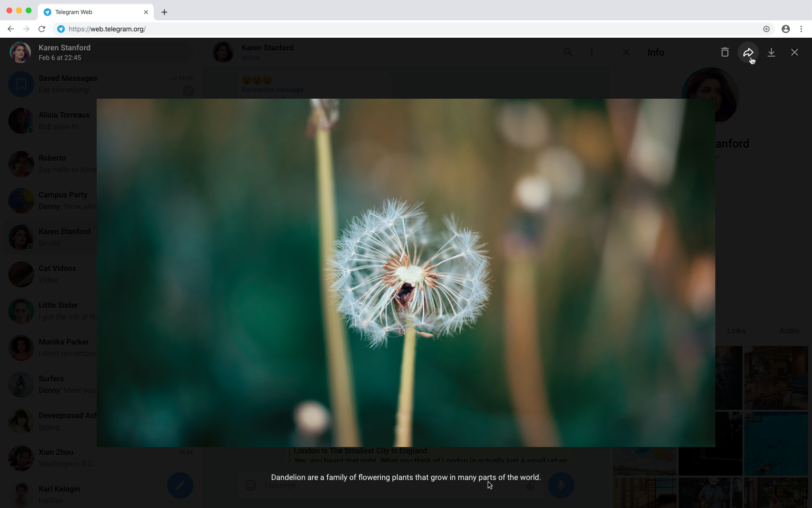Viewport: 812px width, 508px height.
Task: Close the Telegram Web tab
Action: [146, 12]
